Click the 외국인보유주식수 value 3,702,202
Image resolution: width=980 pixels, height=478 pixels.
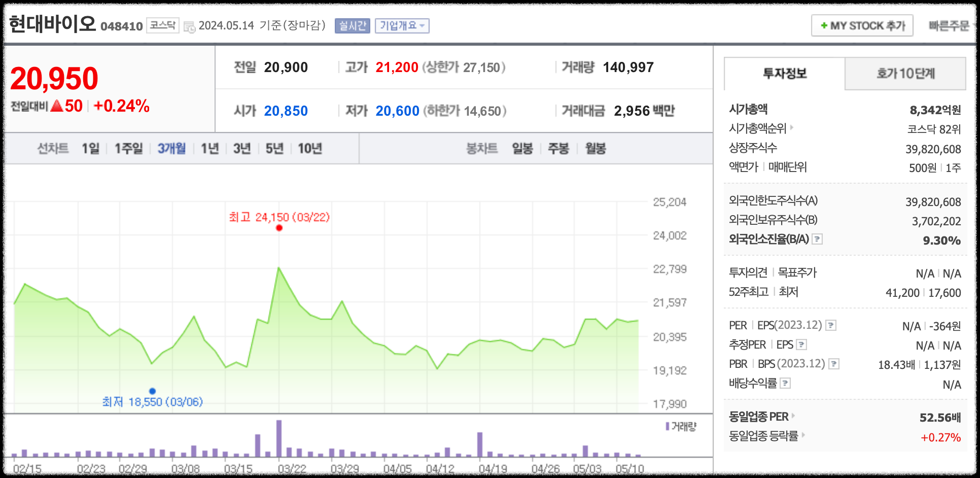936,221
